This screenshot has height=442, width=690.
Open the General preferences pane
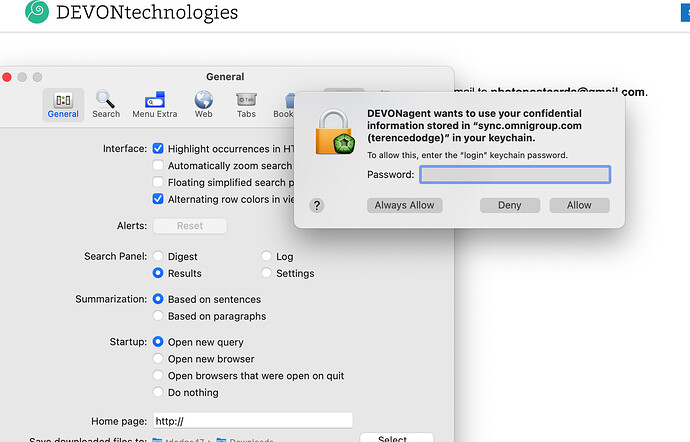[x=63, y=105]
